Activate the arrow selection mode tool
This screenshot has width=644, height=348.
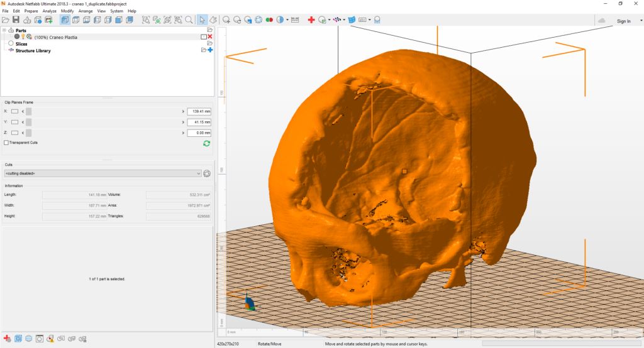click(x=202, y=20)
